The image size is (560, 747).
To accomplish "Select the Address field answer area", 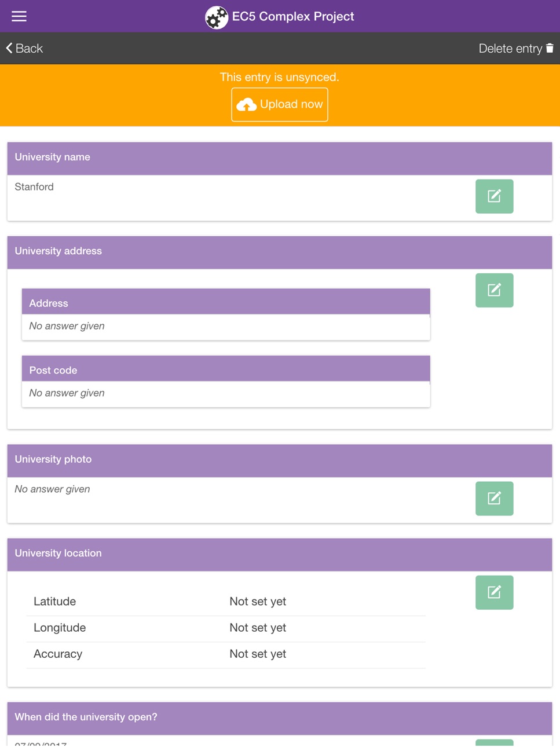I will coord(226,327).
